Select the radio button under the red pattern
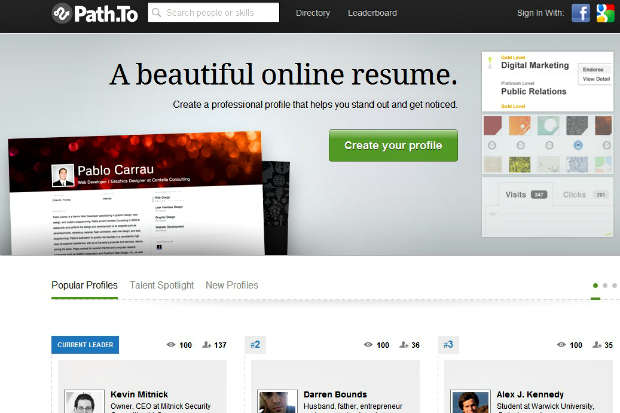The width and height of the screenshot is (620, 413). [492, 144]
